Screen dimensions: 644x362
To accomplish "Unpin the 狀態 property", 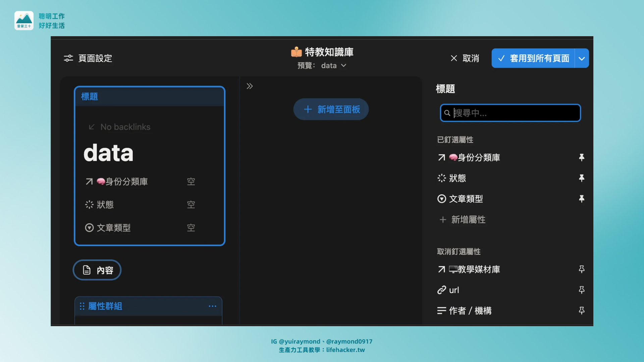I will pyautogui.click(x=582, y=178).
